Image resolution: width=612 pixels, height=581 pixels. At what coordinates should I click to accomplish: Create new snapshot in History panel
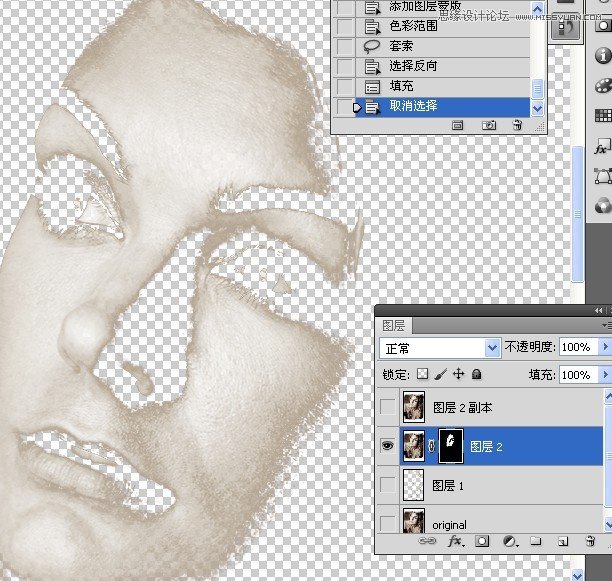point(489,125)
